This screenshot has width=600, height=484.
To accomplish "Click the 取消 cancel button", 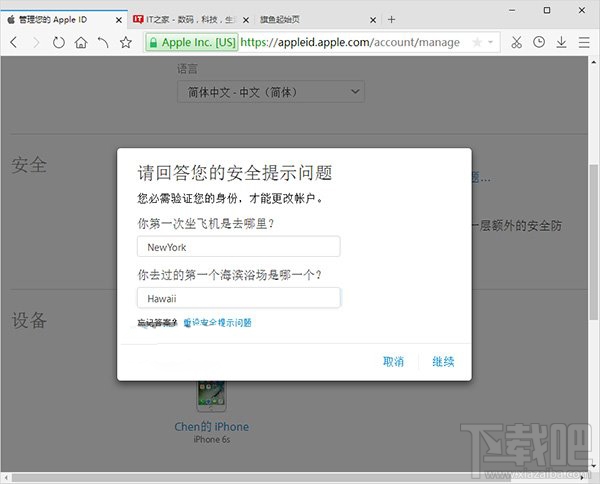I will (x=393, y=362).
